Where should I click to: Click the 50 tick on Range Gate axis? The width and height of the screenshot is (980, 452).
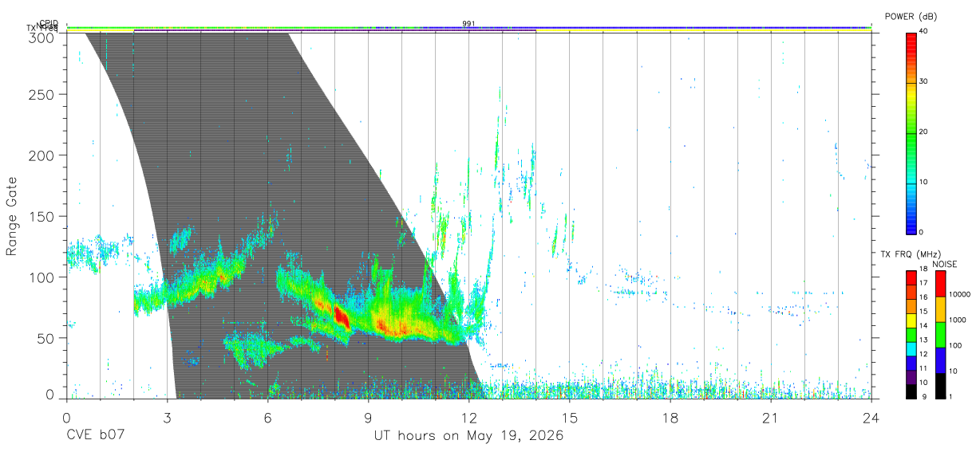pos(46,338)
